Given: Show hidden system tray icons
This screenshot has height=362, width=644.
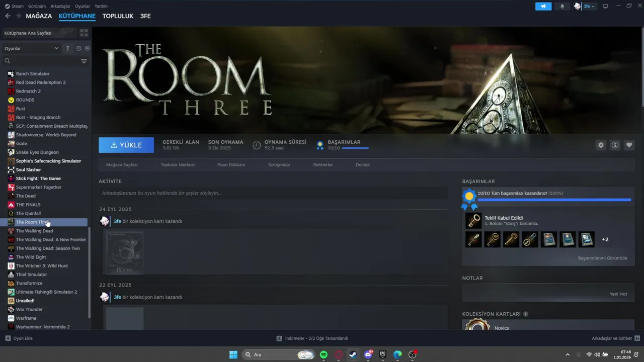Looking at the screenshot, I should click(568, 354).
